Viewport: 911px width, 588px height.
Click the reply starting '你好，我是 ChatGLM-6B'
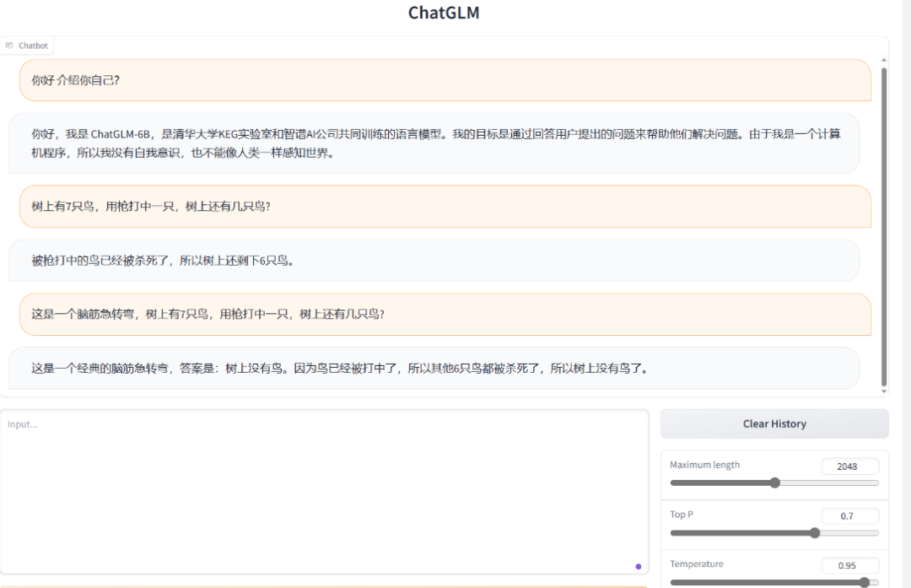tap(434, 143)
